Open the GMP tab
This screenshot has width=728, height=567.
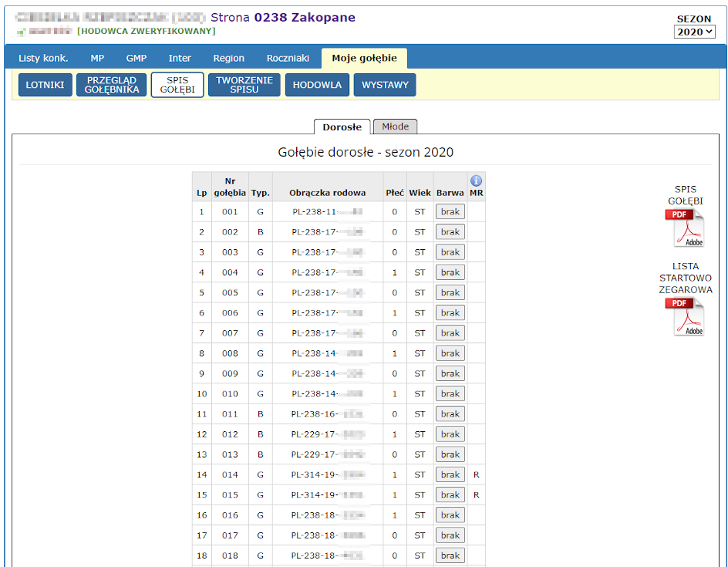coord(136,58)
